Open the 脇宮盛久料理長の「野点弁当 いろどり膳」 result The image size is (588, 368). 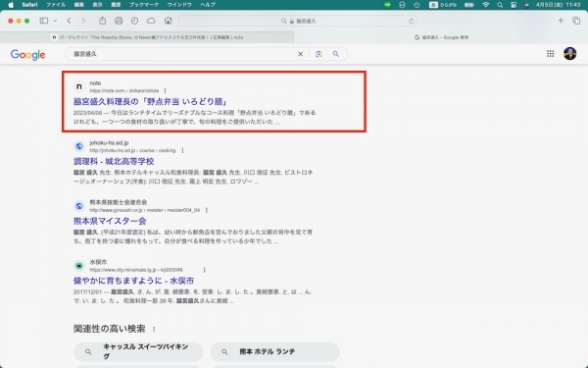pyautogui.click(x=150, y=101)
